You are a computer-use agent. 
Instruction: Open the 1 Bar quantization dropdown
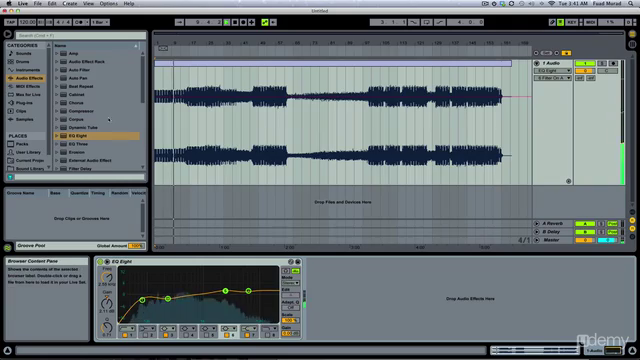[x=100, y=22]
